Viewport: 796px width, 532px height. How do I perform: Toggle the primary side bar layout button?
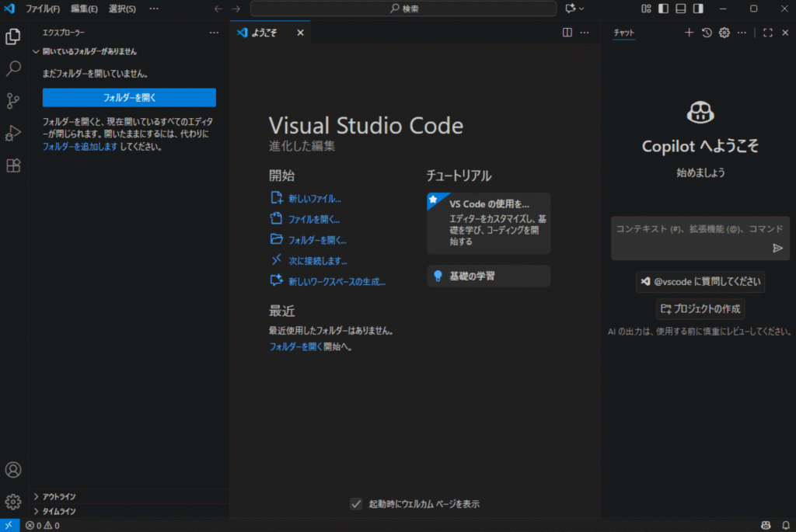pos(663,9)
